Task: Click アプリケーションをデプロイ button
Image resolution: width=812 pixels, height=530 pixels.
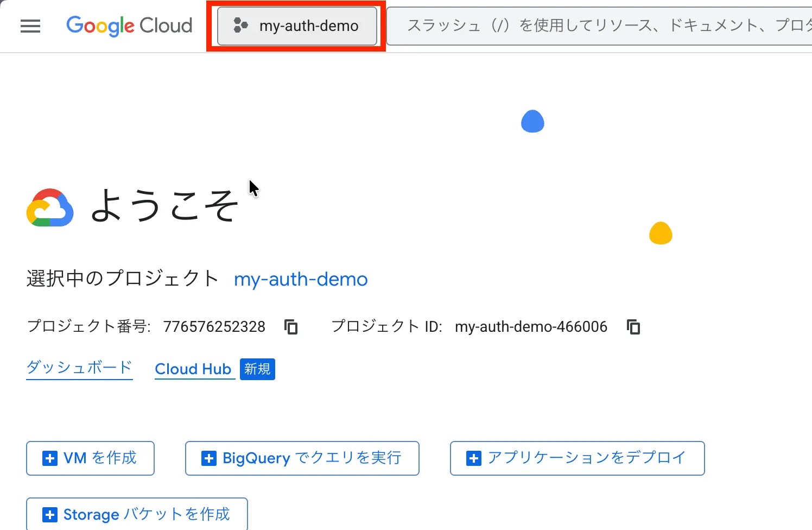Action: click(x=578, y=458)
